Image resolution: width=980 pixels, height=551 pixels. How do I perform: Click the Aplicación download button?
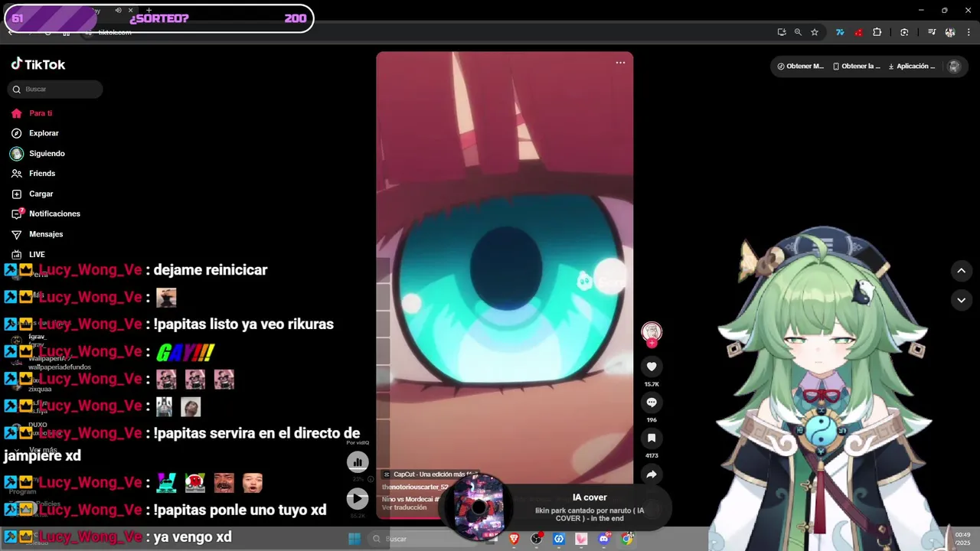tap(911, 67)
